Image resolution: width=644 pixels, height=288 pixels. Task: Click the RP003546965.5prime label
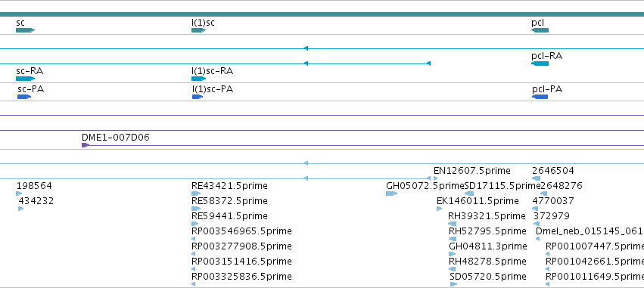pyautogui.click(x=241, y=231)
